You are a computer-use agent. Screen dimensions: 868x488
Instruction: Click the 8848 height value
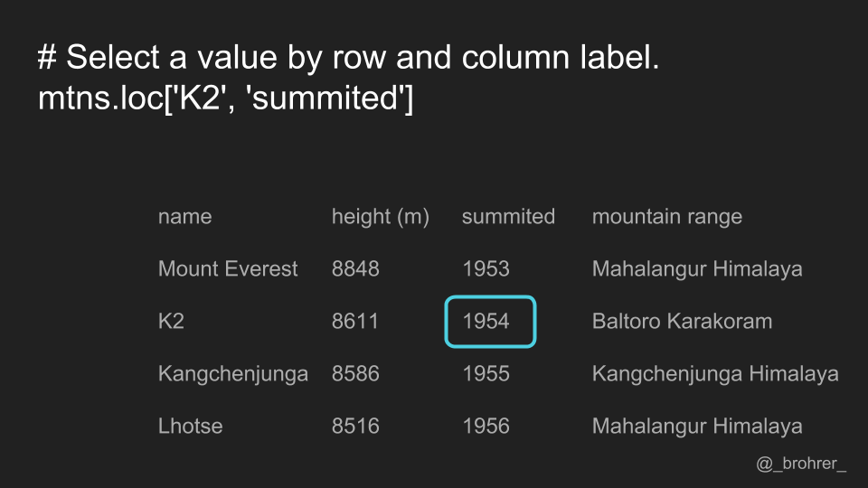tap(355, 269)
